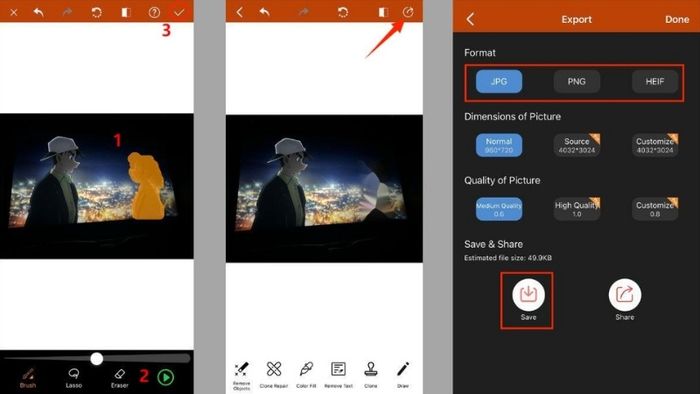Screen dimensions: 700x394
Task: Select the Eraser tool
Action: tap(120, 377)
